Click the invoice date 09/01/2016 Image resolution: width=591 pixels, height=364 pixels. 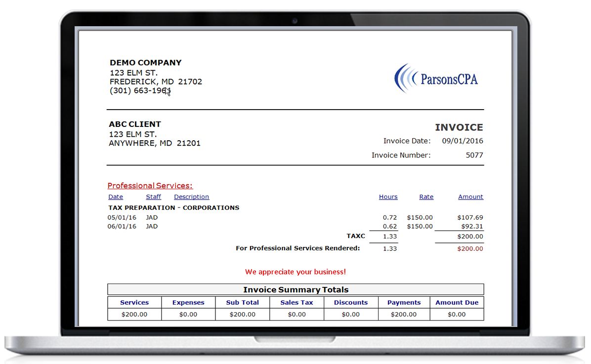click(x=463, y=141)
